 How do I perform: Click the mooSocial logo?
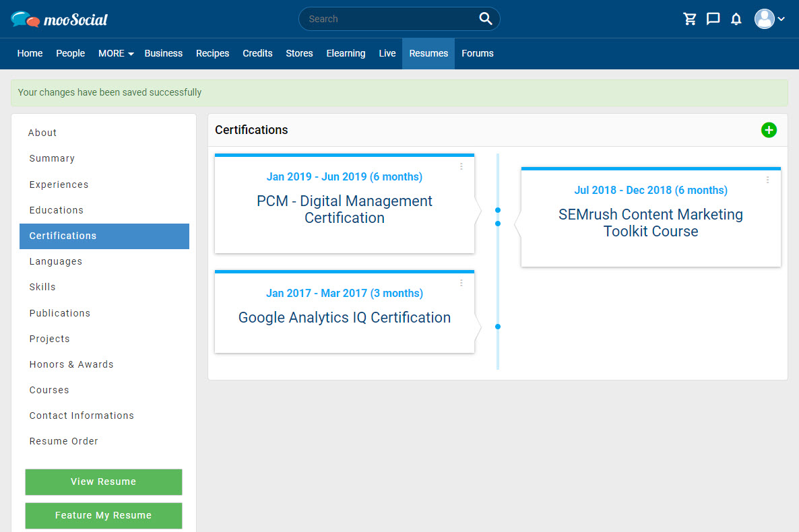pyautogui.click(x=59, y=20)
